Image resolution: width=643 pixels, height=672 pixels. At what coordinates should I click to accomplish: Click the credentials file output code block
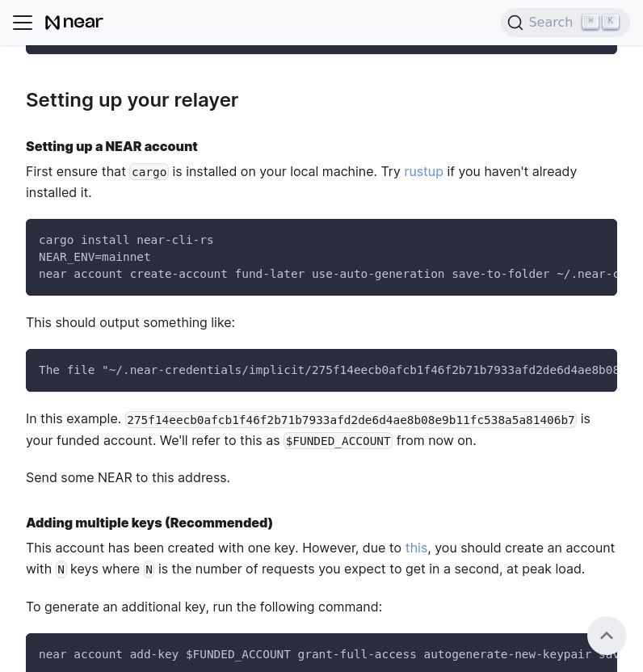pyautogui.click(x=321, y=370)
